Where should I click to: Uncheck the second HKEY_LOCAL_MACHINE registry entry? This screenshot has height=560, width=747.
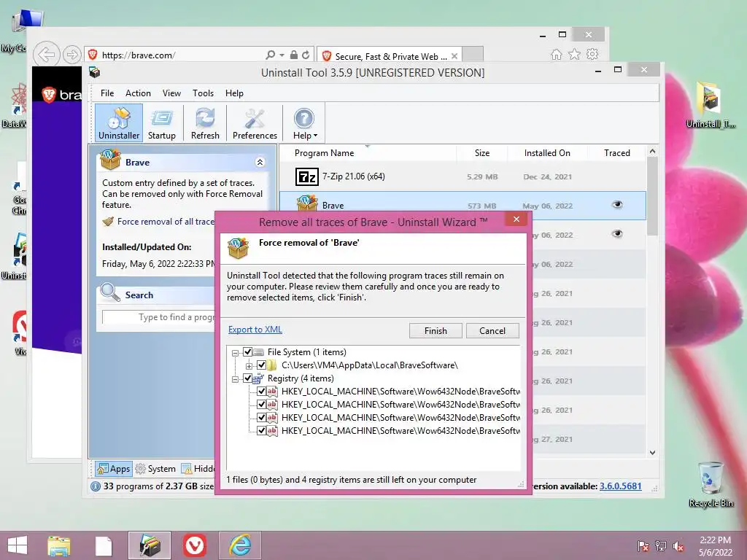pos(262,404)
